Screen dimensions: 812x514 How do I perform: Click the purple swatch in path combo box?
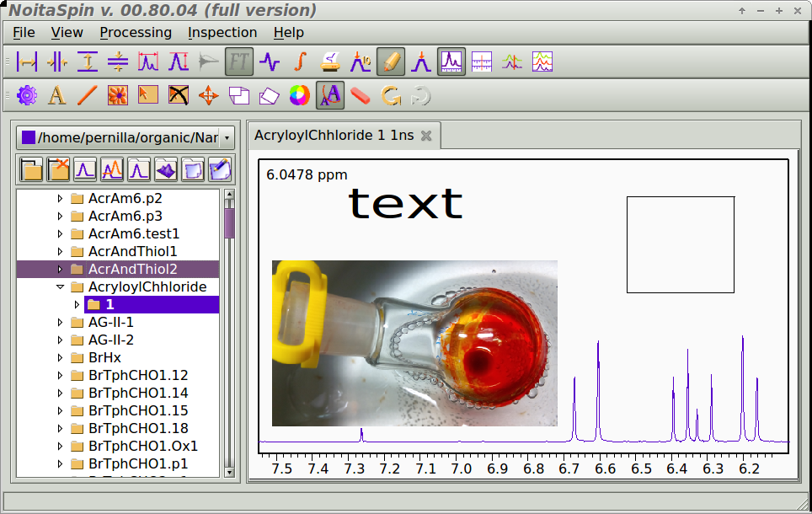click(x=29, y=137)
